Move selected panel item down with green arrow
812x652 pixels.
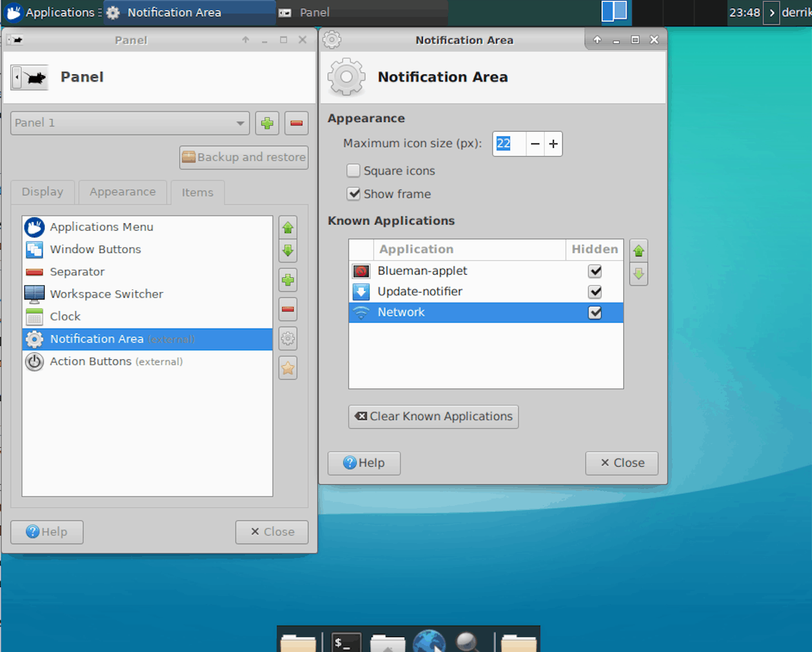click(288, 251)
